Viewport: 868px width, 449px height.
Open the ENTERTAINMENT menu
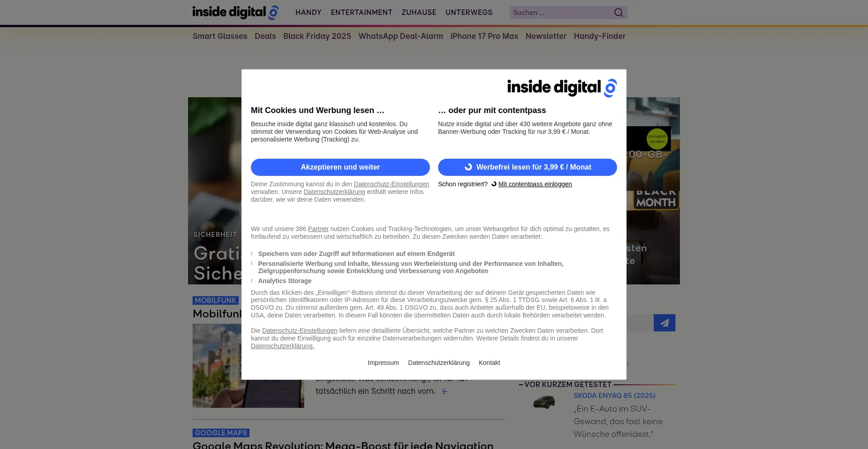click(x=361, y=13)
